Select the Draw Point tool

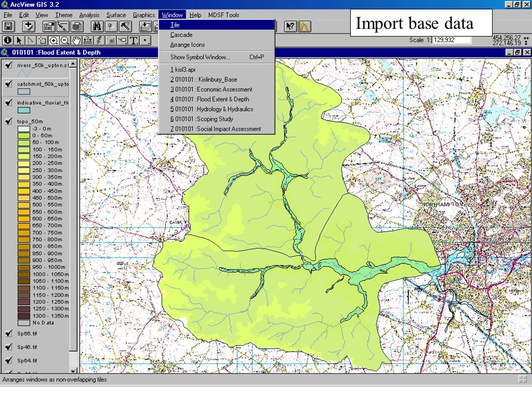pyautogui.click(x=146, y=40)
